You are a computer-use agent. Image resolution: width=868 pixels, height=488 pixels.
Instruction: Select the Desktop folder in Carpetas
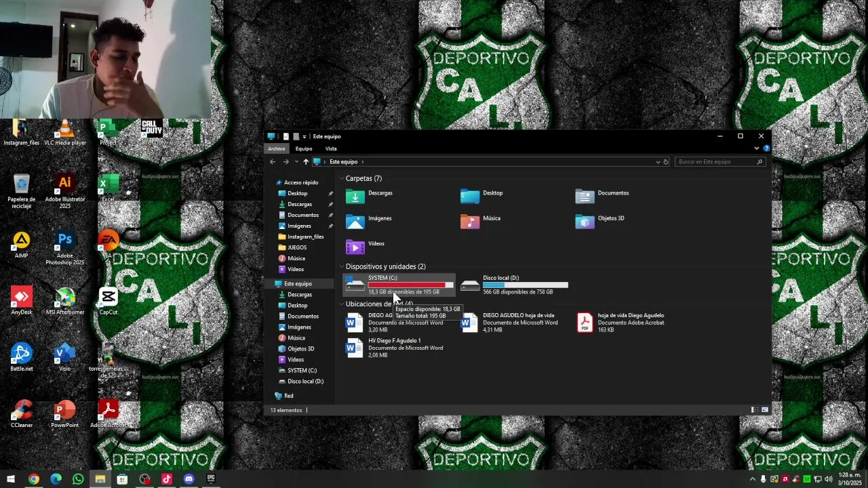coord(482,197)
